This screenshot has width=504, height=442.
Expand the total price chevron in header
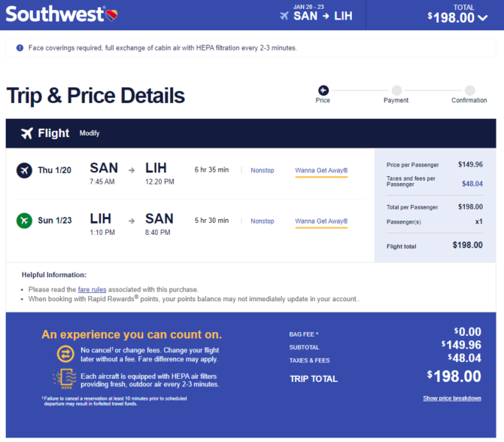tap(482, 18)
